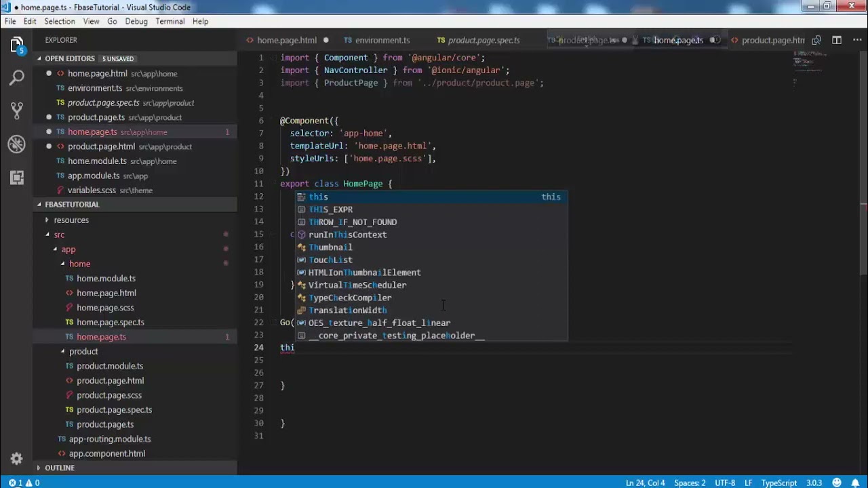Viewport: 868px width, 488px height.
Task: Select THROW_IF_NOT_FOUND suggestion
Action: point(431,222)
